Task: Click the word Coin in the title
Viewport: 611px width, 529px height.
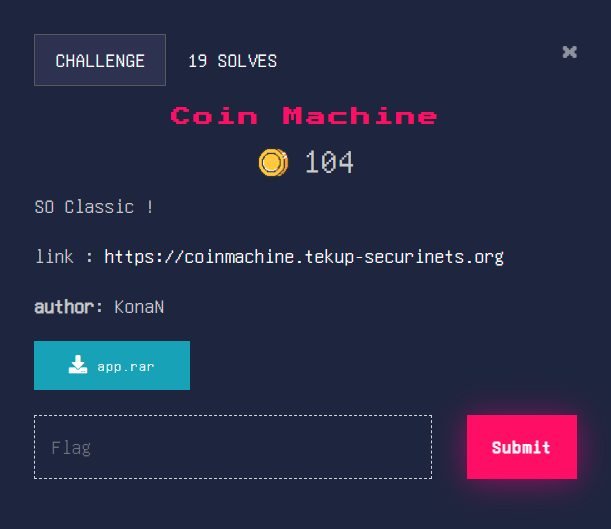Action: tap(214, 116)
